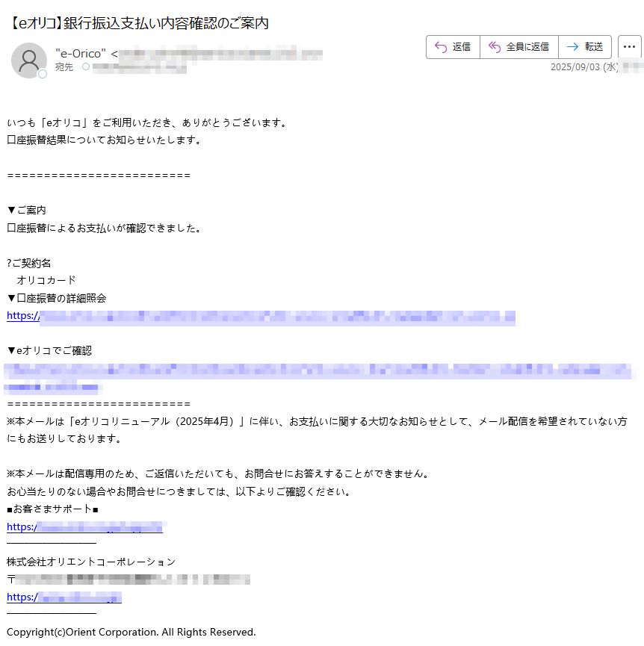
Task: Click the blurred recipient address after 宛先
Action: click(140, 67)
